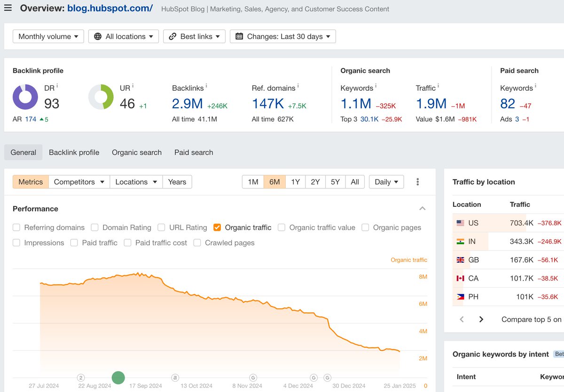Click the DR donut chart
The width and height of the screenshot is (564, 392).
(25, 97)
